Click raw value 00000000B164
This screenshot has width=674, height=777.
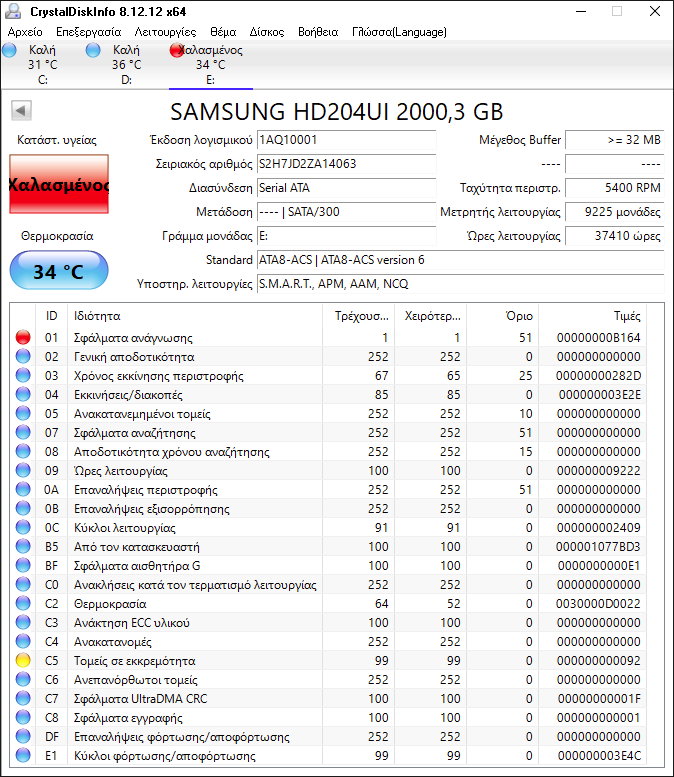click(x=598, y=337)
